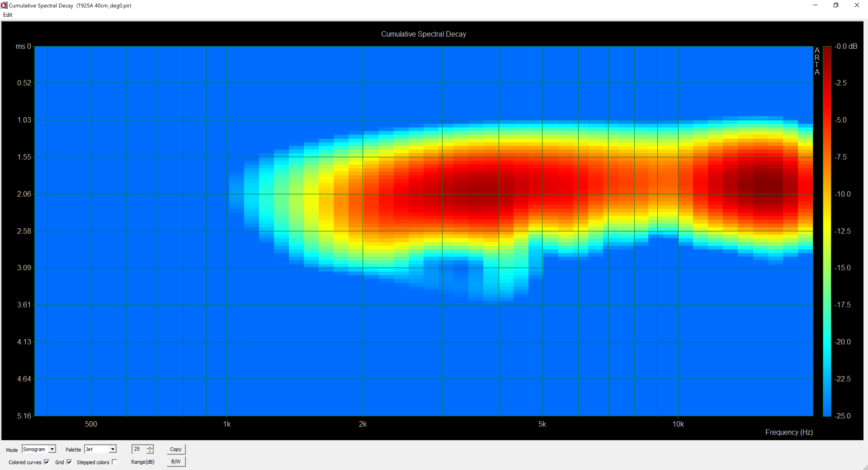The height and width of the screenshot is (470, 868).
Task: Click the '-0.0 dB' scale label
Action: [846, 47]
